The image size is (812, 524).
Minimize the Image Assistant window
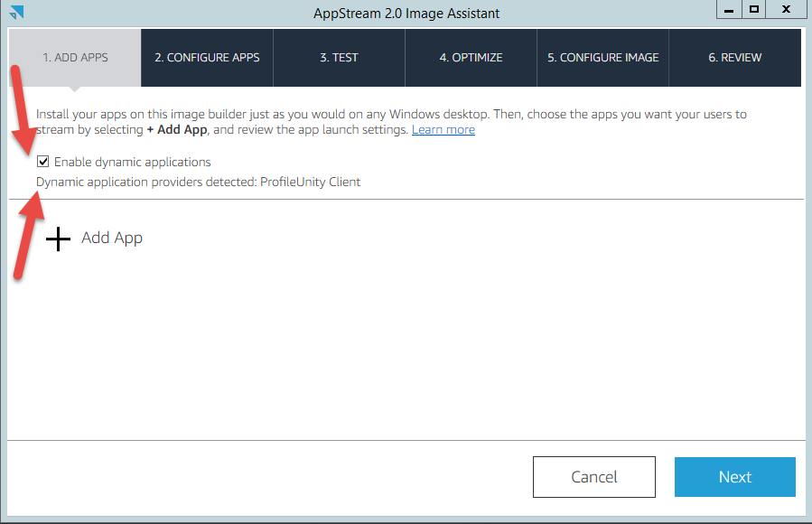click(729, 9)
